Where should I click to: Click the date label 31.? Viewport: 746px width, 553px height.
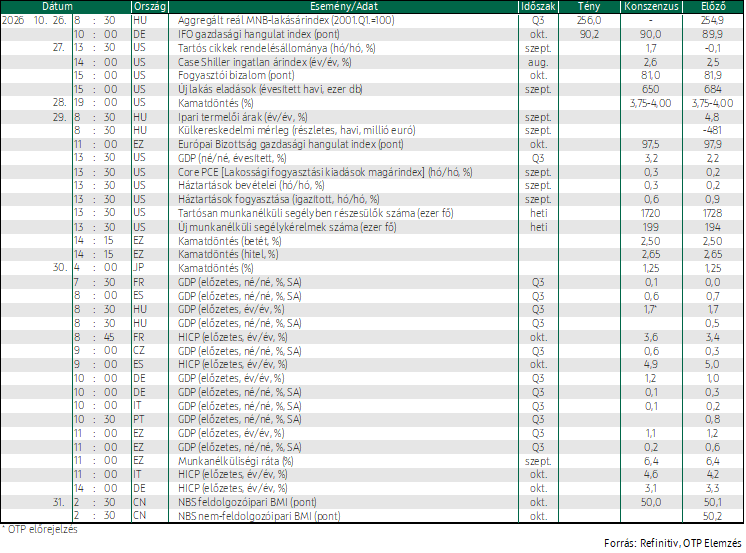coord(59,502)
